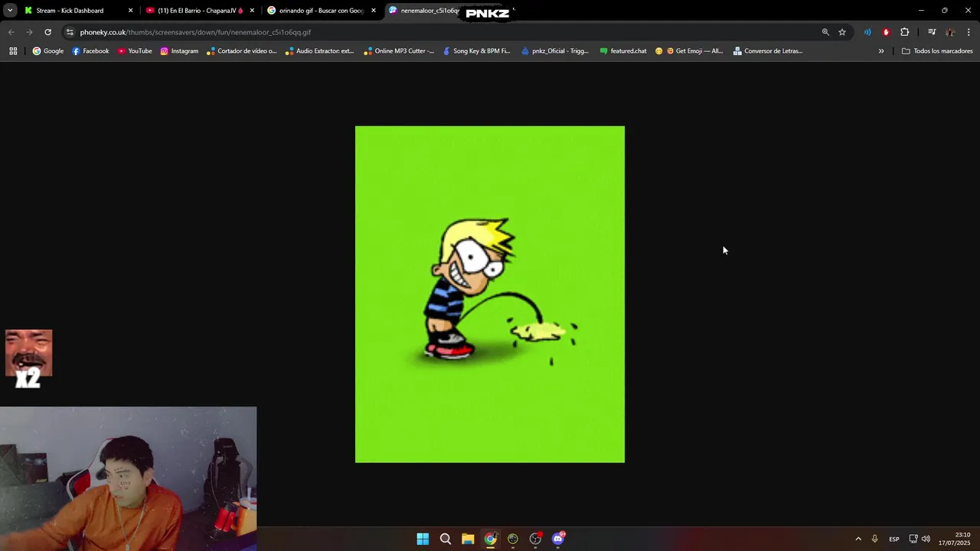
Task: Open the zoom magnifier in address bar
Action: click(825, 32)
